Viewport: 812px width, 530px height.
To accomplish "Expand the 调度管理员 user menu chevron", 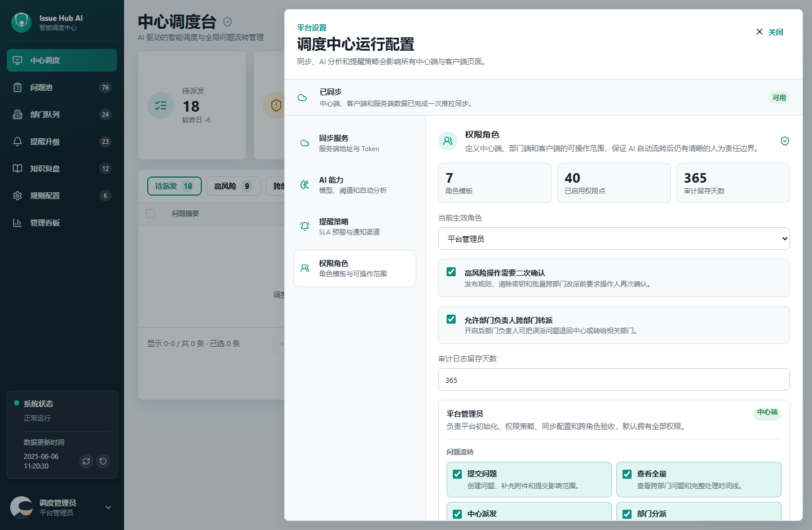I will coord(108,507).
